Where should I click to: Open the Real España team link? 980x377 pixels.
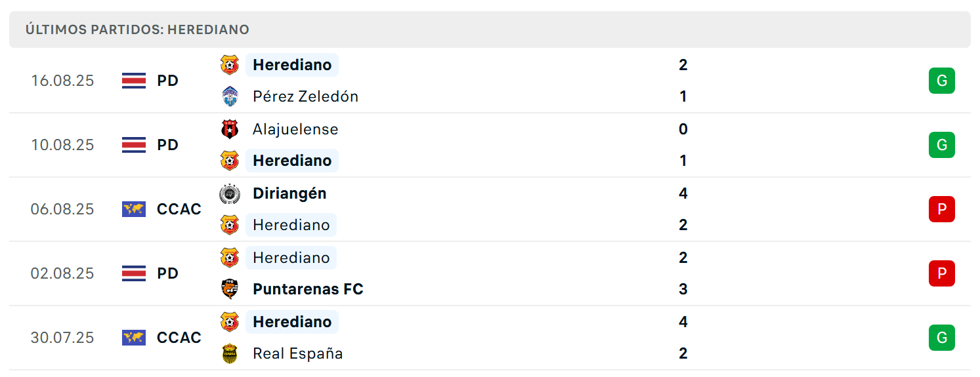pos(297,353)
